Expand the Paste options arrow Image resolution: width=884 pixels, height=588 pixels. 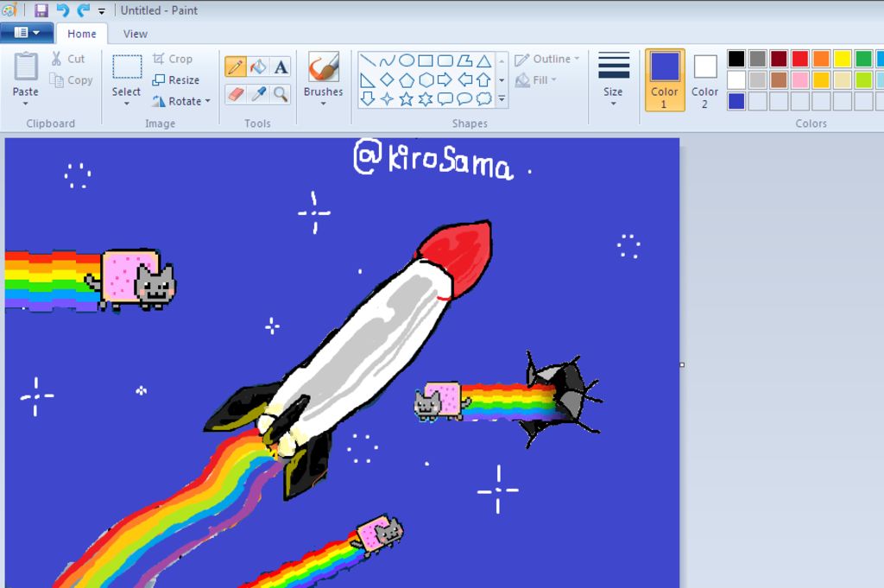tap(25, 104)
